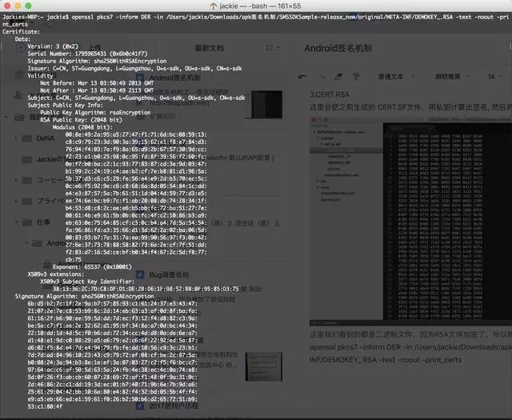
Task: Click the dark thumbnail of the Android签名机制 note
Action: [266, 105]
